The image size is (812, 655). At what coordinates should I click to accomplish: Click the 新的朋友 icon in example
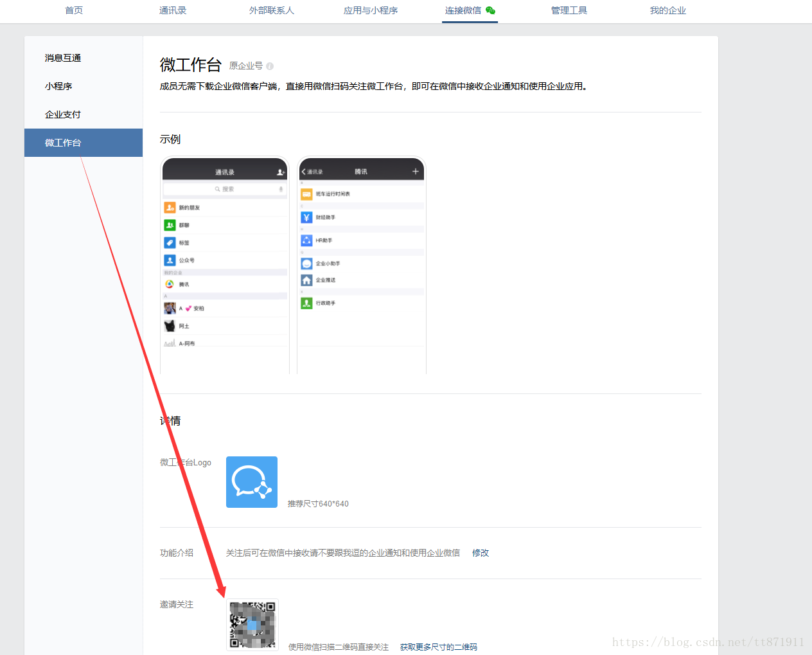[x=170, y=208]
